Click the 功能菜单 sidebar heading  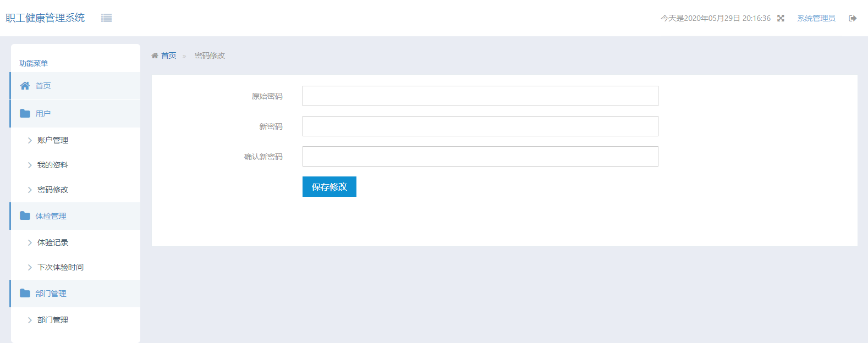click(34, 63)
